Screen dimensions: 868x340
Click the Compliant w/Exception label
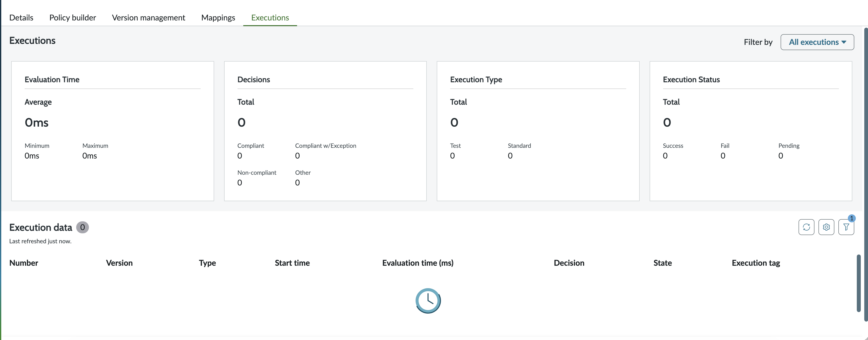(325, 146)
